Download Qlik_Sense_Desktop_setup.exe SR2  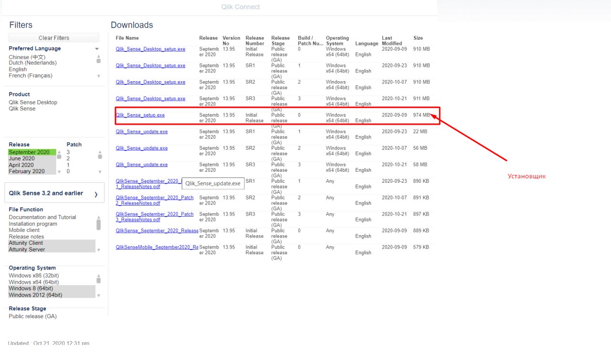pos(150,82)
